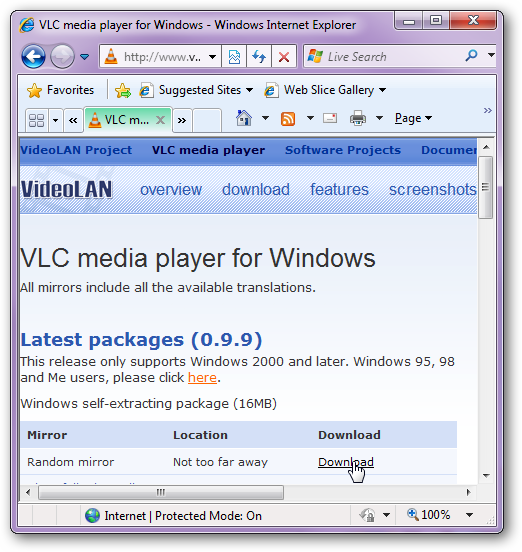Click the horizontal scrollbar thumb
Image resolution: width=522 pixels, height=552 pixels.
point(161,492)
